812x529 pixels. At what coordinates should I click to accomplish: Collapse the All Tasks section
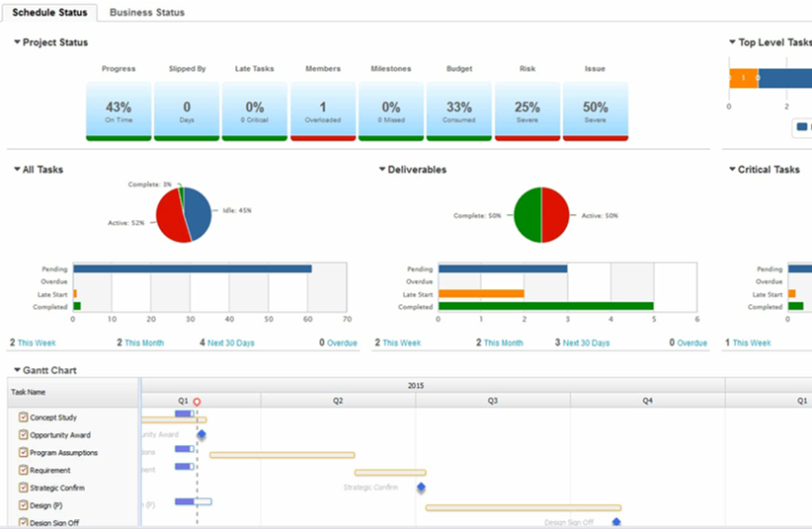click(17, 170)
